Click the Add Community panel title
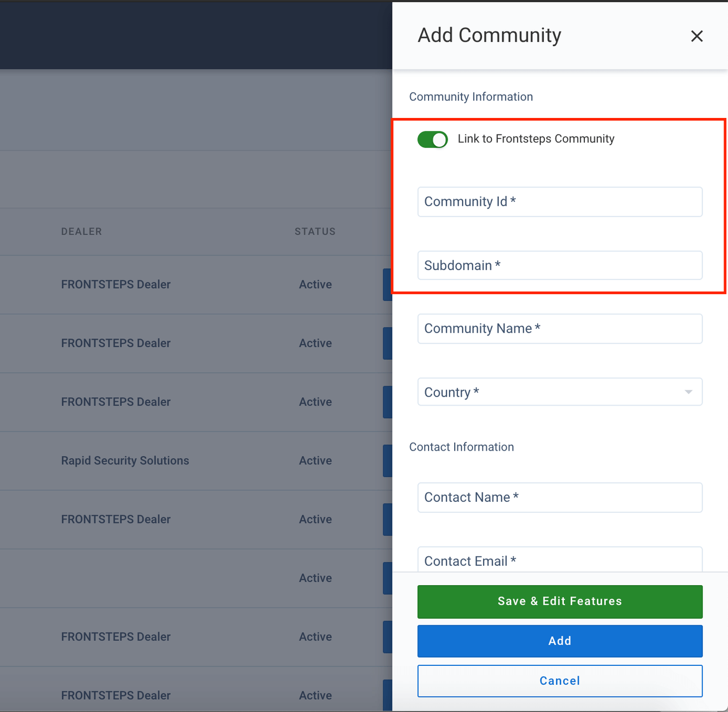Image resolution: width=728 pixels, height=712 pixels. click(489, 35)
